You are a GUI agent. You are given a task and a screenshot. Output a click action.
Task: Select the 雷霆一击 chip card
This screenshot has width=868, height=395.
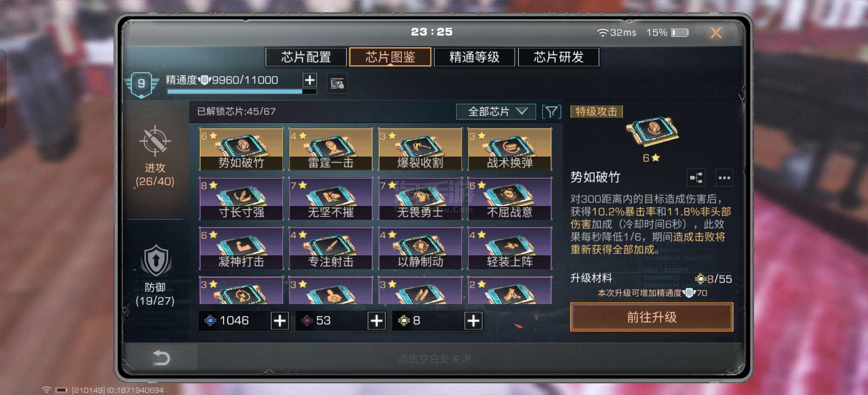(x=331, y=149)
